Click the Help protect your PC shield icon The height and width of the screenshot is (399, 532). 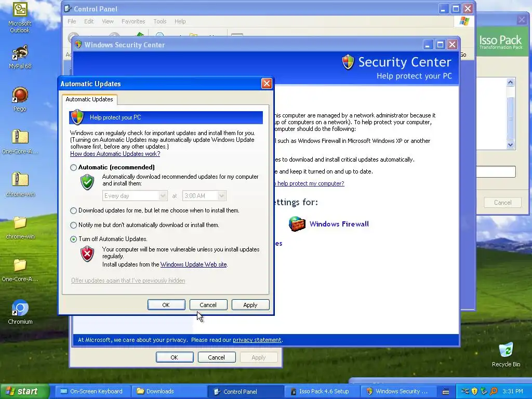[77, 117]
